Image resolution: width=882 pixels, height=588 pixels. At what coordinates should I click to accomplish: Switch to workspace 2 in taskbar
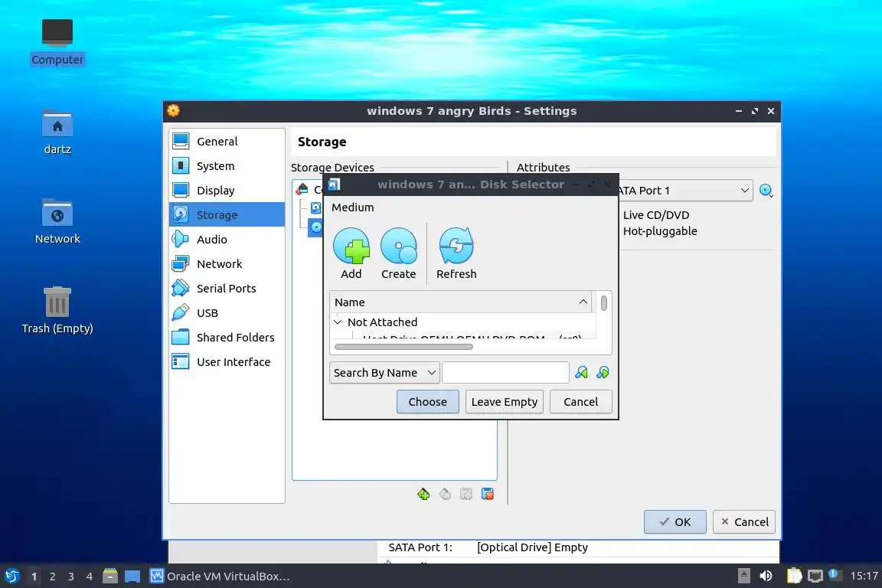coord(52,577)
